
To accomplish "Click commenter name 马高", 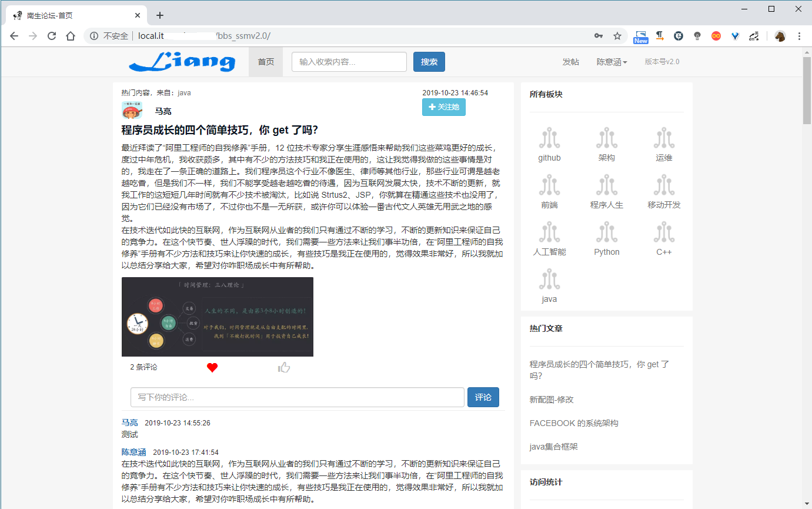I will 130,422.
